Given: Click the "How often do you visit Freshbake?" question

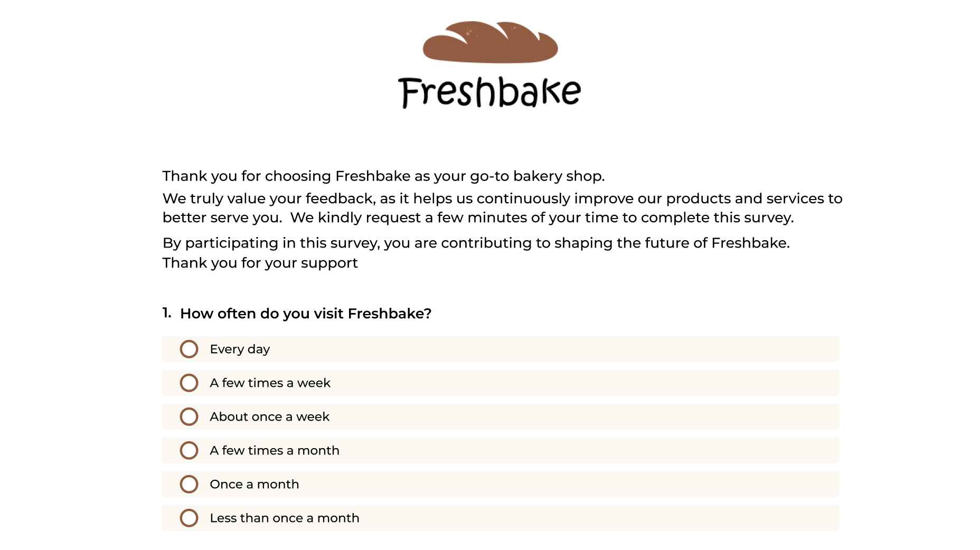Looking at the screenshot, I should (x=306, y=314).
